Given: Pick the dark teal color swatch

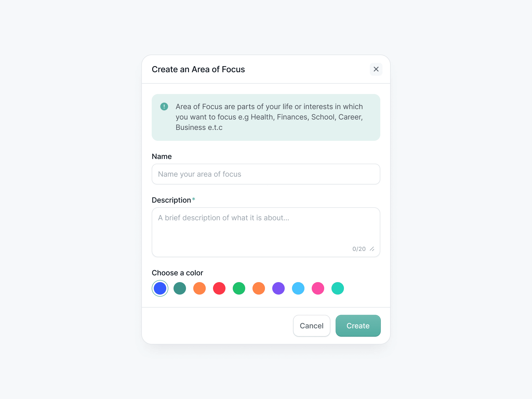Looking at the screenshot, I should 180,288.
